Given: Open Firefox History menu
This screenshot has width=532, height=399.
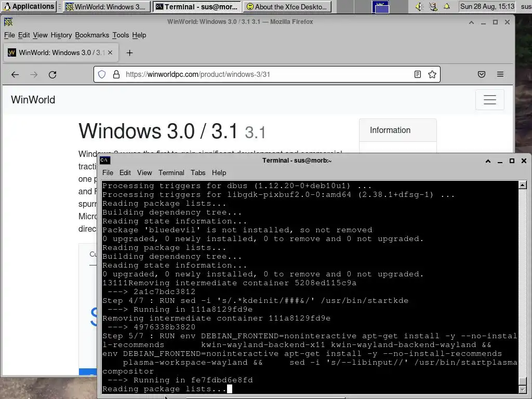Looking at the screenshot, I should 61,35.
